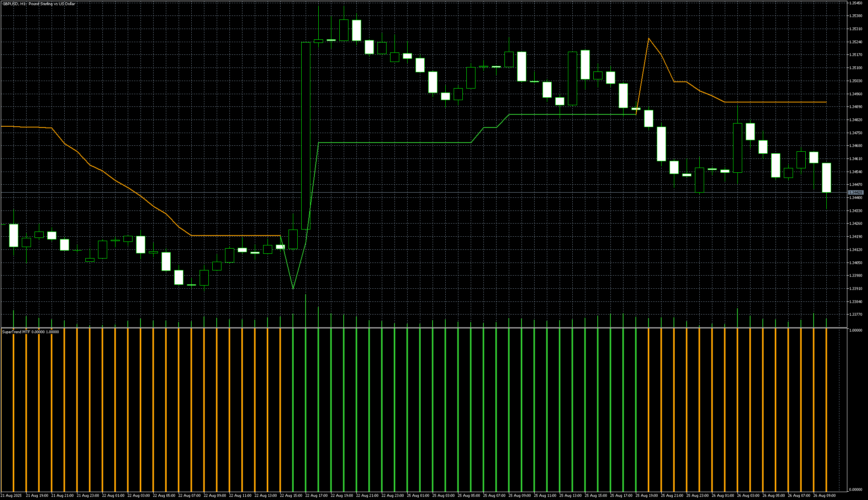Click the 1.35380 price scale label
The width and height of the screenshot is (868, 500).
855,16
